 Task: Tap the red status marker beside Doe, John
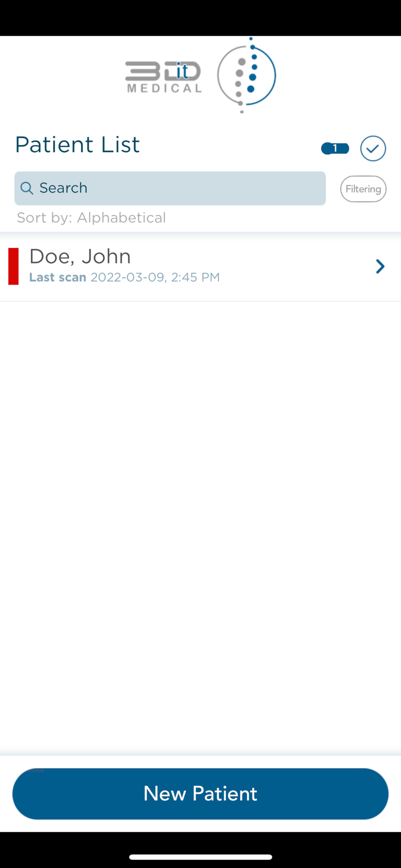pos(13,266)
